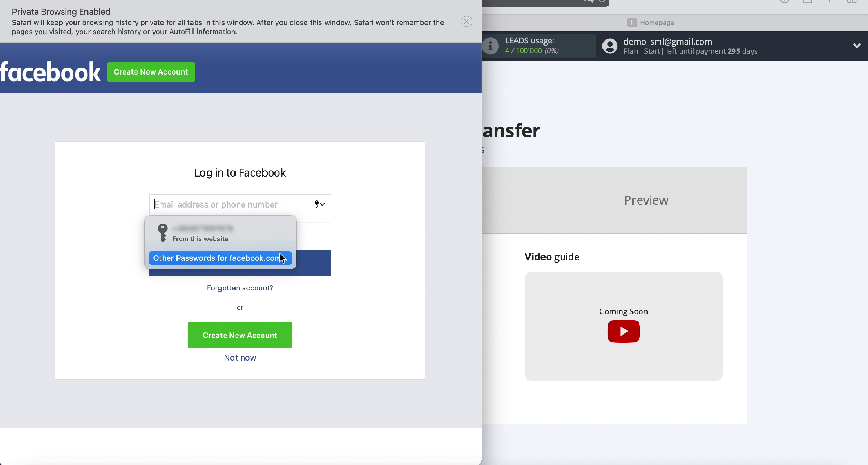Click the demo_sml@gmail.com account name
Image resolution: width=868 pixels, height=465 pixels.
[x=668, y=41]
